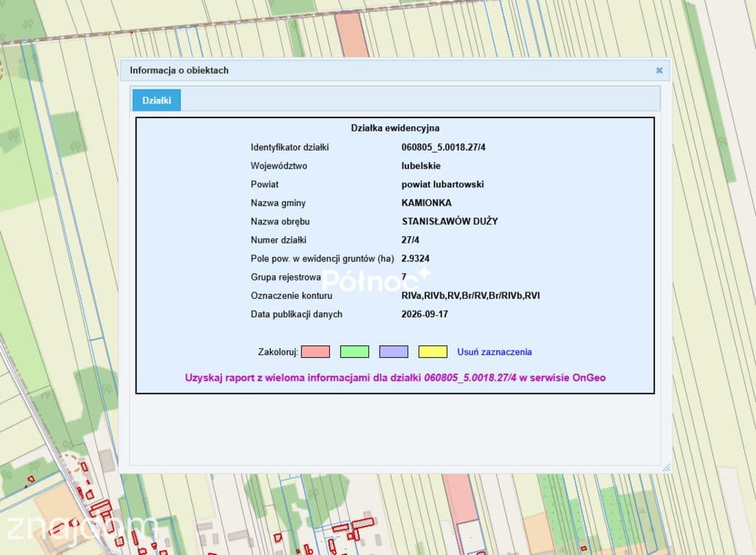Open the OnGeo report link for the parcel
Image resolution: width=756 pixels, height=555 pixels.
[x=395, y=378]
